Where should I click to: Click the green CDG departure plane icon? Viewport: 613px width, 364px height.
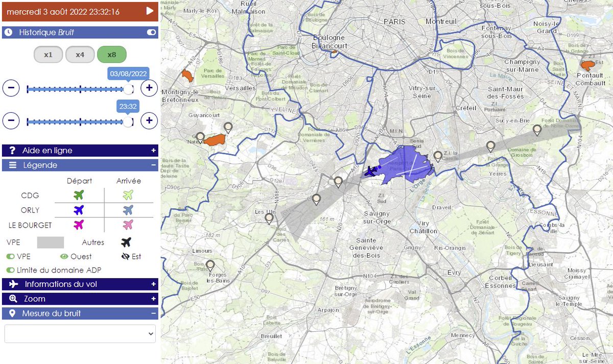(x=79, y=195)
